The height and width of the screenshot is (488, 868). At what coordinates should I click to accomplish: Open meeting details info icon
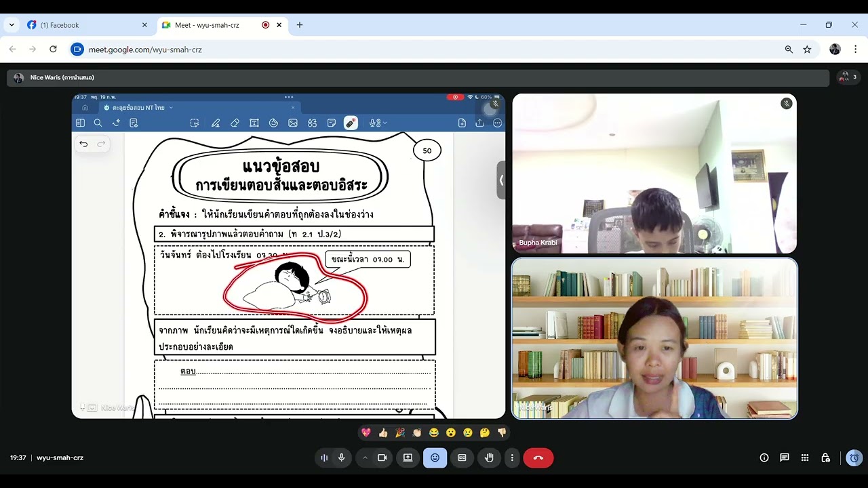click(764, 457)
